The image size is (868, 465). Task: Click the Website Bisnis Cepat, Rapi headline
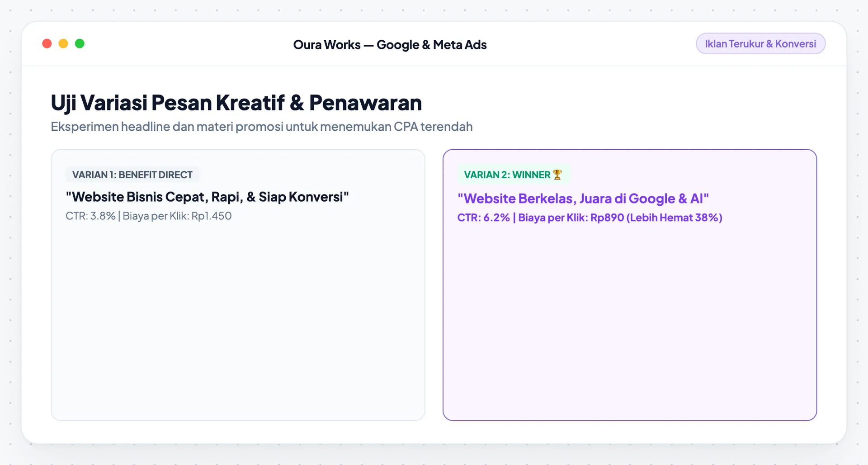(207, 197)
